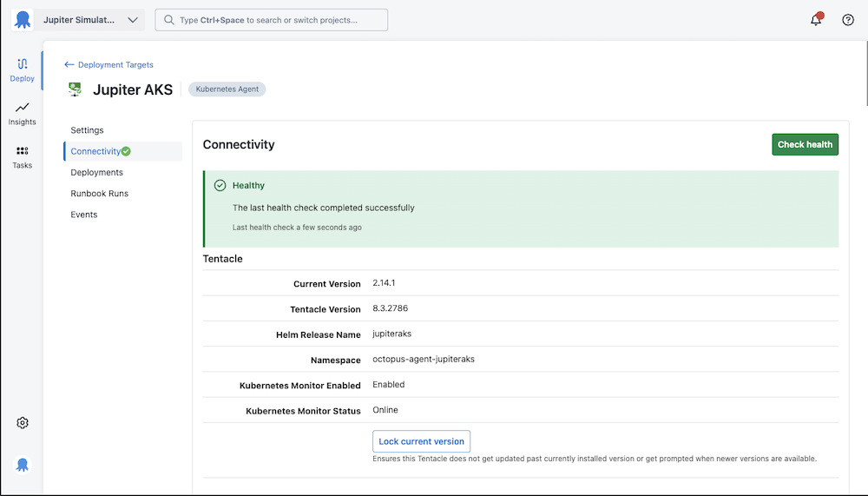This screenshot has height=496, width=868.
Task: Open the Events tab
Action: pos(84,215)
